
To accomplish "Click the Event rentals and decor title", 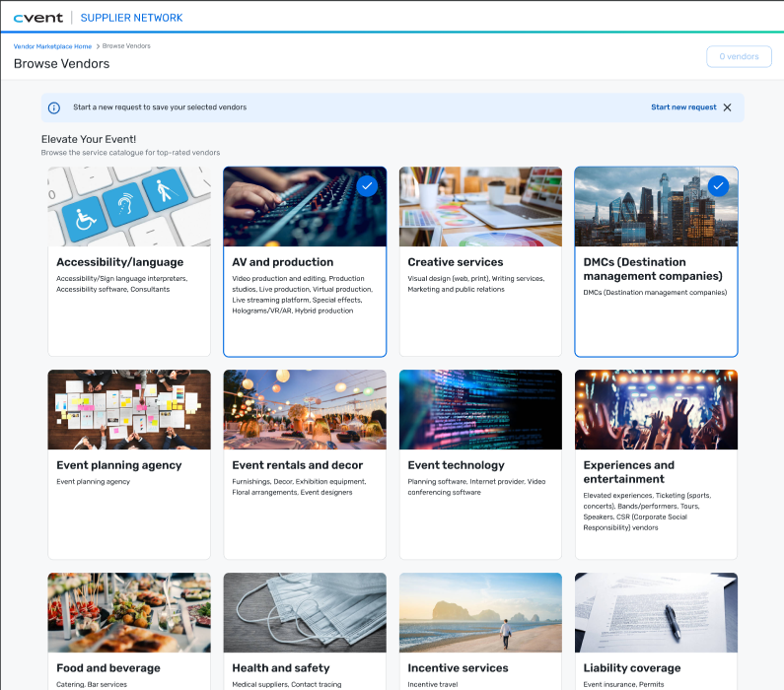I will (298, 465).
